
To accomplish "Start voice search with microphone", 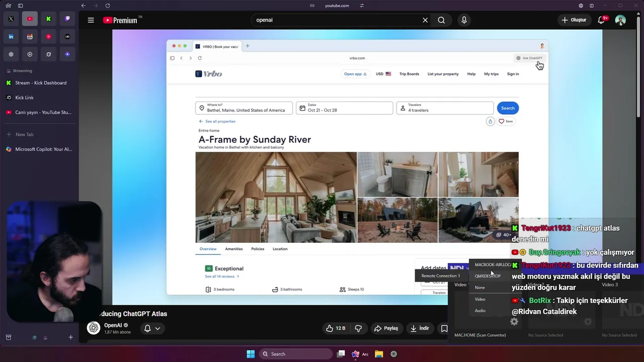I will pos(464,20).
